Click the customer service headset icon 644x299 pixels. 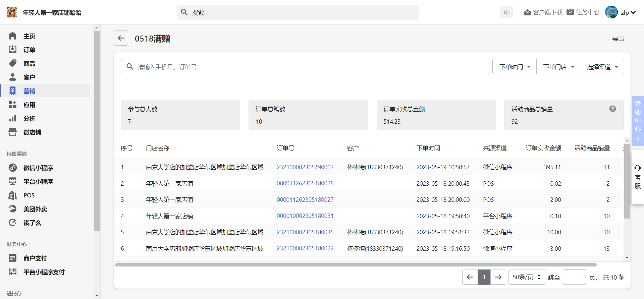(x=638, y=168)
